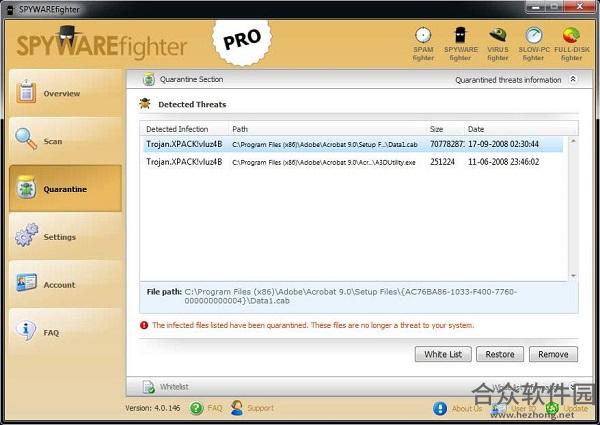Click the FAQ info bubble icon in sidebar
Viewport: 600px width, 425px height.
26,331
